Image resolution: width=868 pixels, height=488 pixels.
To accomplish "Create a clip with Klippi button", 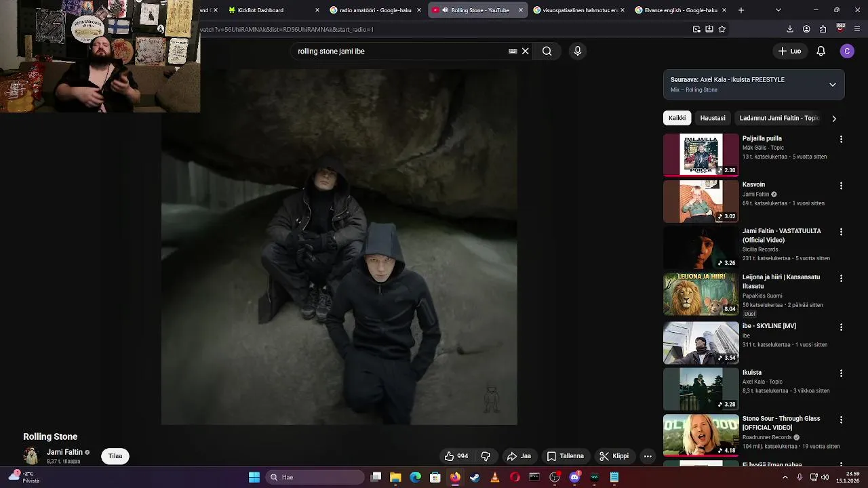I will pyautogui.click(x=614, y=456).
